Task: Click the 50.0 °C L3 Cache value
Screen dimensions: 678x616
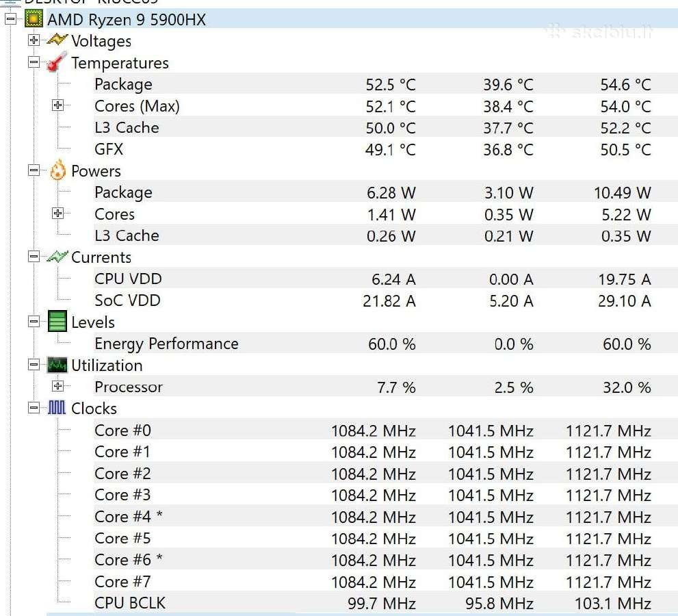Action: click(391, 128)
